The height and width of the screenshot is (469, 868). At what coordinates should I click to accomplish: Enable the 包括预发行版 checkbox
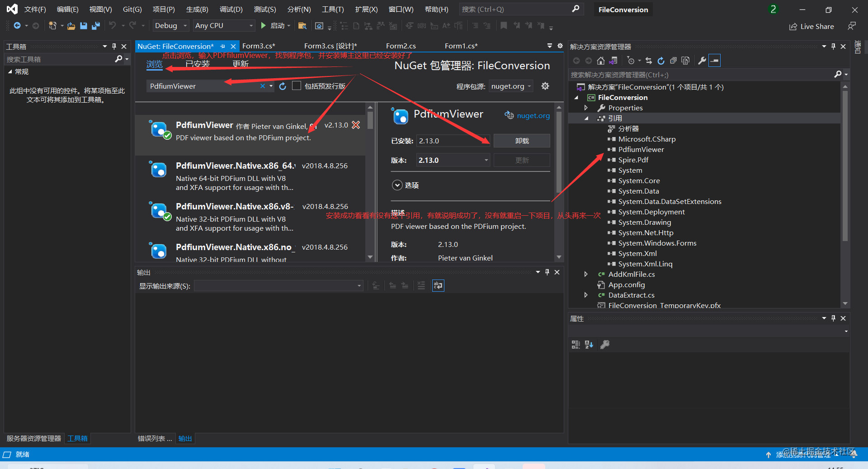pos(297,86)
